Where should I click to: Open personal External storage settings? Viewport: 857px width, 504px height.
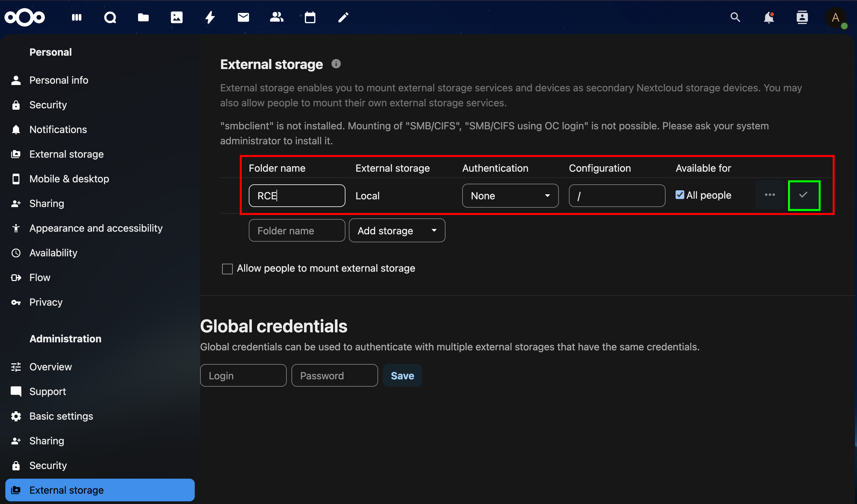100,154
